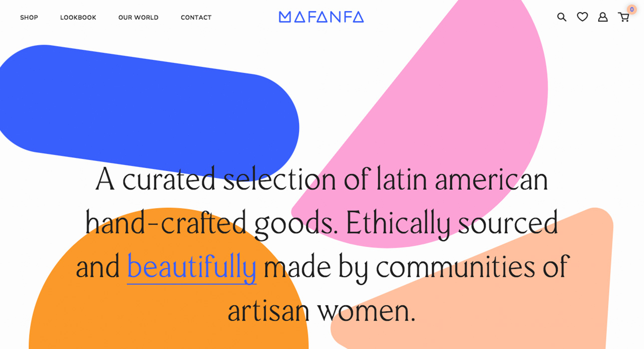Click the user account icon
Image resolution: width=644 pixels, height=349 pixels.
[603, 17]
